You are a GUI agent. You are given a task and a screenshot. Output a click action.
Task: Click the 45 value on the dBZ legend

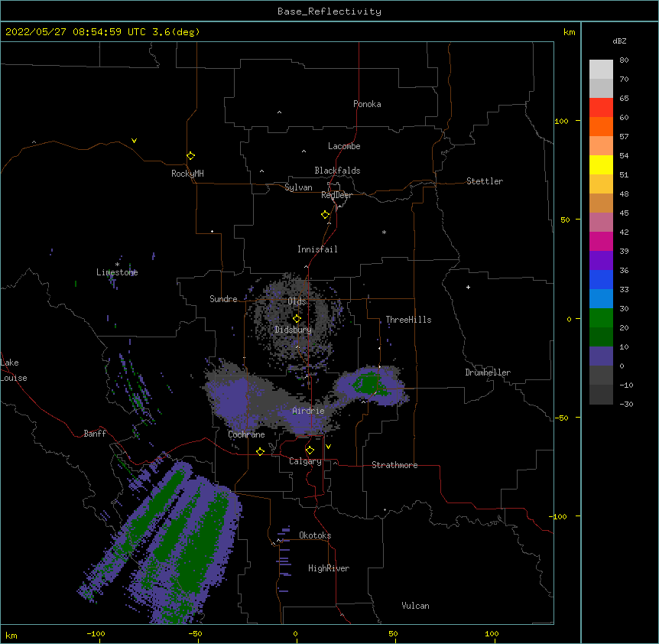(624, 213)
